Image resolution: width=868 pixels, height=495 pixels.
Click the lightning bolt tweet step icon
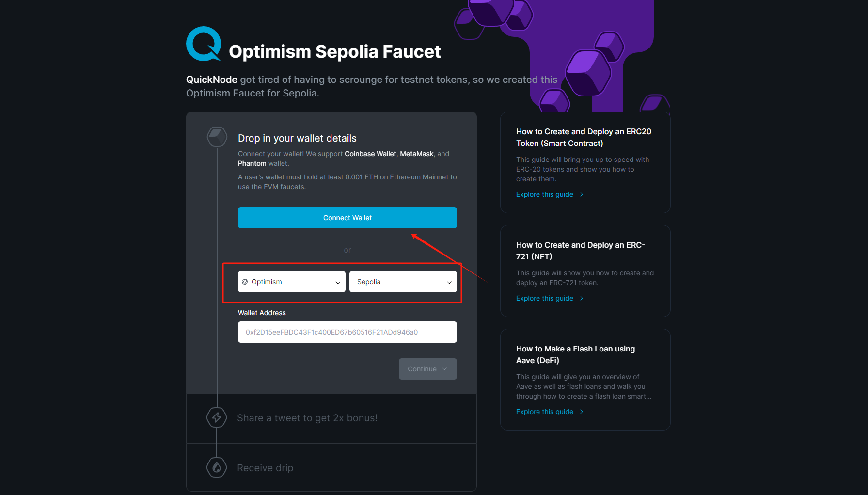tap(217, 417)
